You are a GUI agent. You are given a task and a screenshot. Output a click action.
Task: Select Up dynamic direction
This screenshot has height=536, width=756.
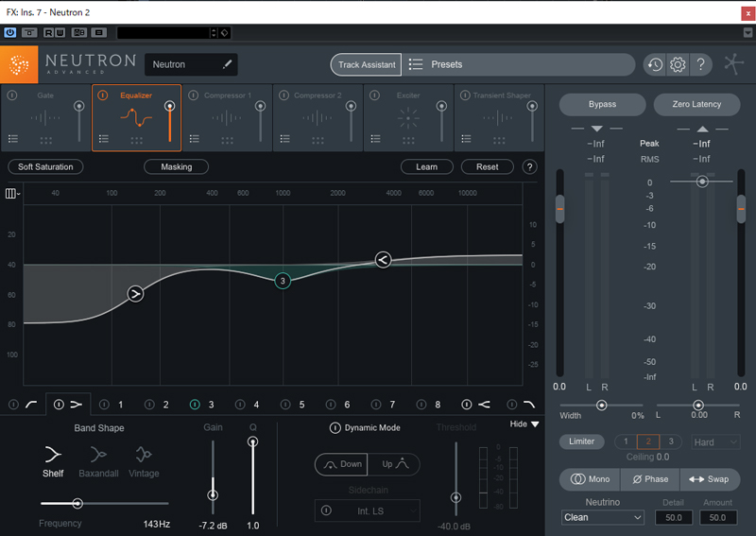(394, 464)
